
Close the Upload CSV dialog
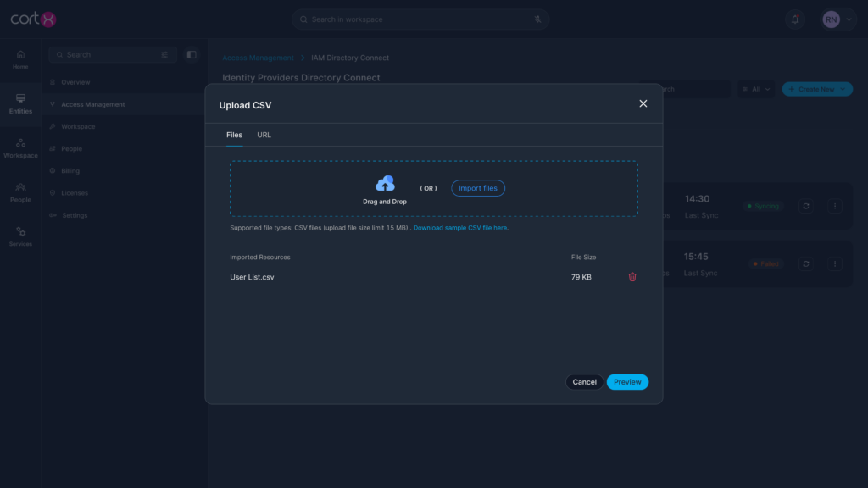coord(643,103)
